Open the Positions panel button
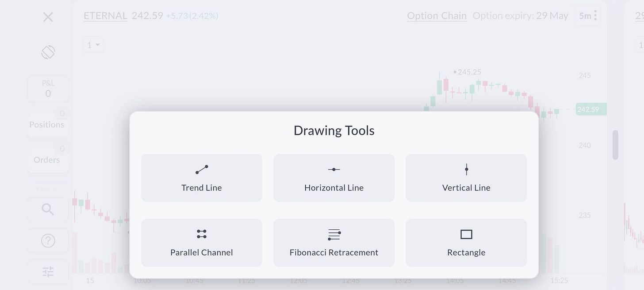 (47, 124)
